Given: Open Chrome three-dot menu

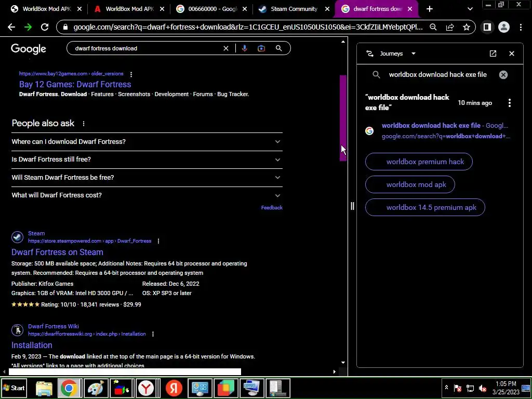Looking at the screenshot, I should point(521,27).
